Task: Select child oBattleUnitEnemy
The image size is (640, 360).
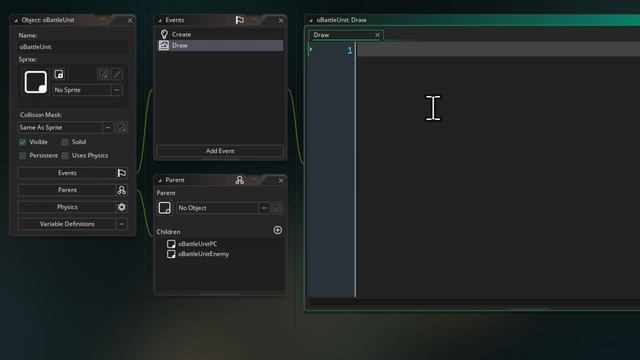Action: pos(203,254)
